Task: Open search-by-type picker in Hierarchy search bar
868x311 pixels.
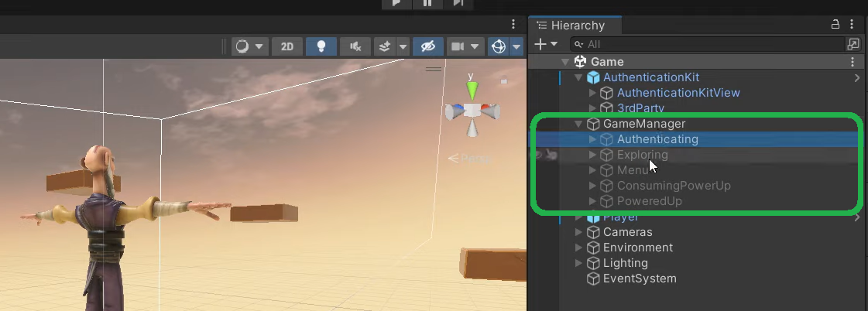Action: (853, 44)
